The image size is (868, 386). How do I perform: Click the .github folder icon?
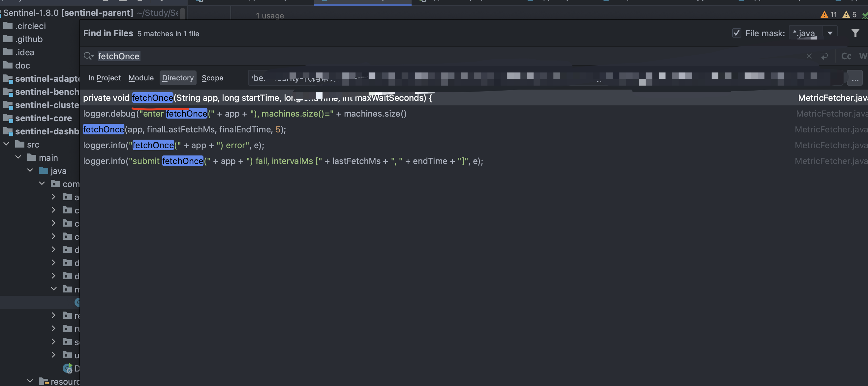(8, 39)
